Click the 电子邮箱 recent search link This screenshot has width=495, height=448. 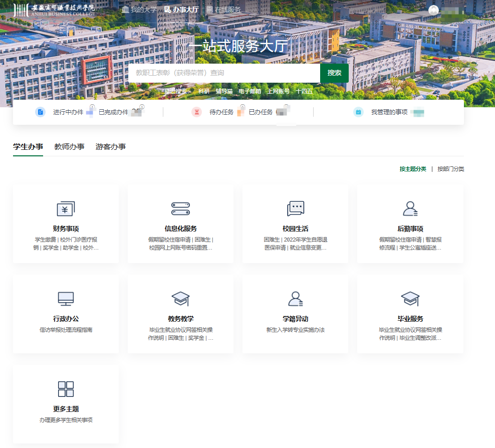click(x=250, y=91)
